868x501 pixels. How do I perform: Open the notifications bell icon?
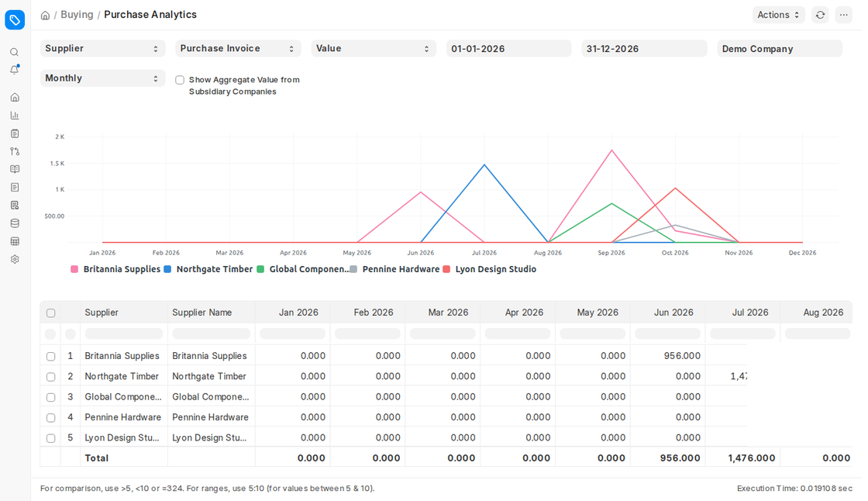(15, 70)
